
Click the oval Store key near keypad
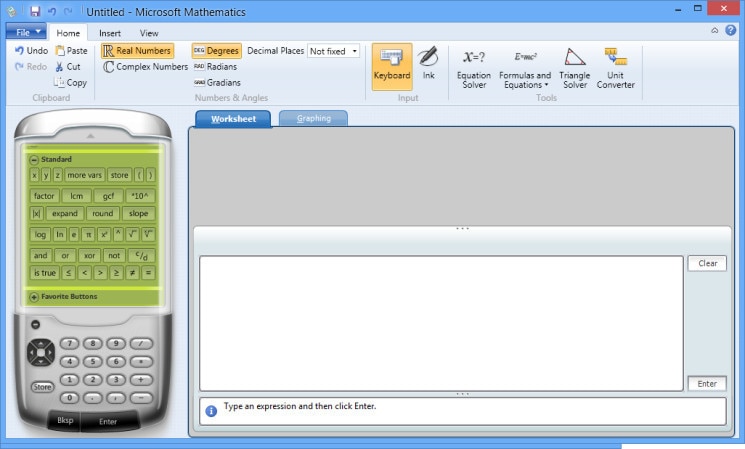[42, 387]
